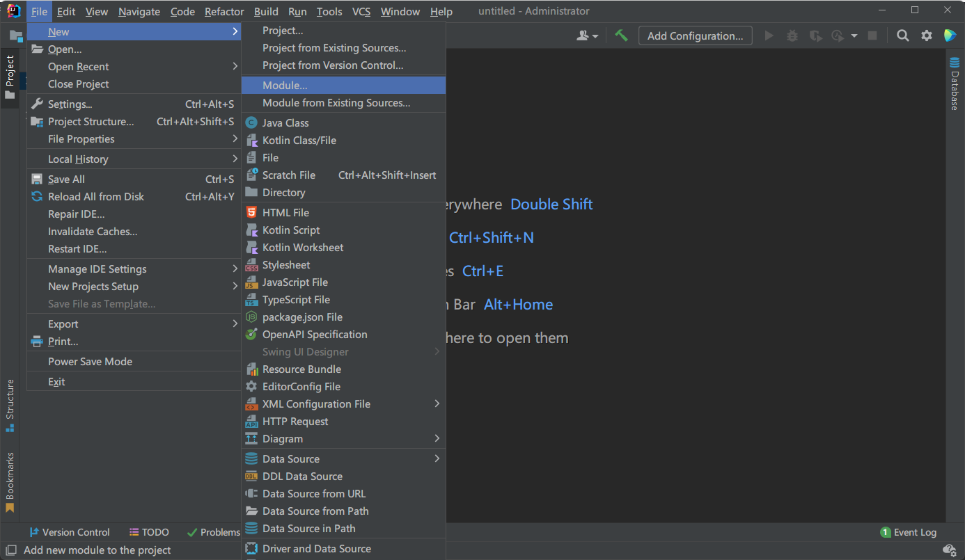Create new package.json File

[302, 317]
